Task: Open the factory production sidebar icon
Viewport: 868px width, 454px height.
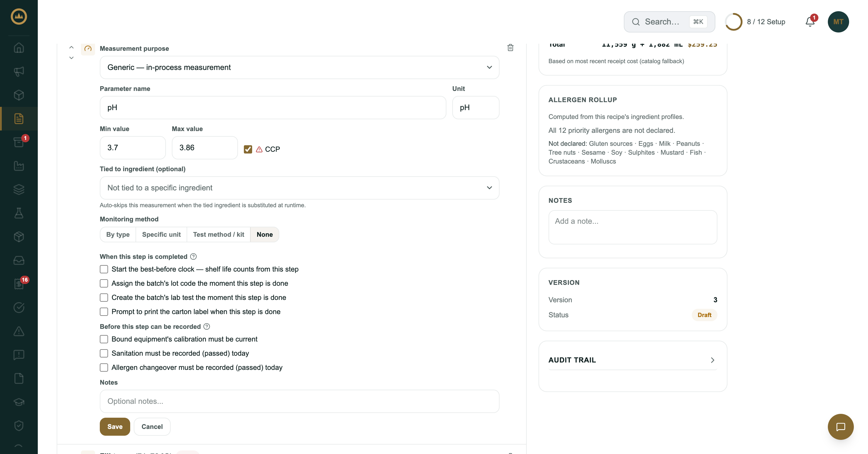Action: tap(19, 166)
